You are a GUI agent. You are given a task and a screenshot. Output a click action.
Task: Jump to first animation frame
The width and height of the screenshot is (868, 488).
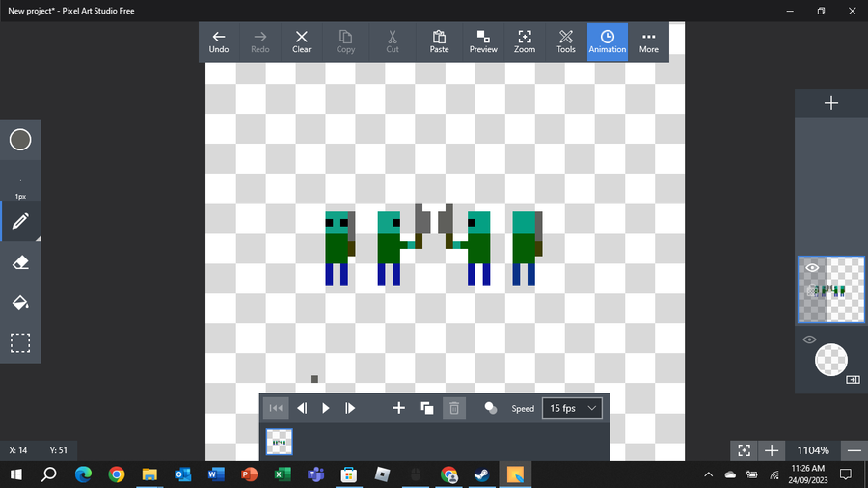click(276, 408)
